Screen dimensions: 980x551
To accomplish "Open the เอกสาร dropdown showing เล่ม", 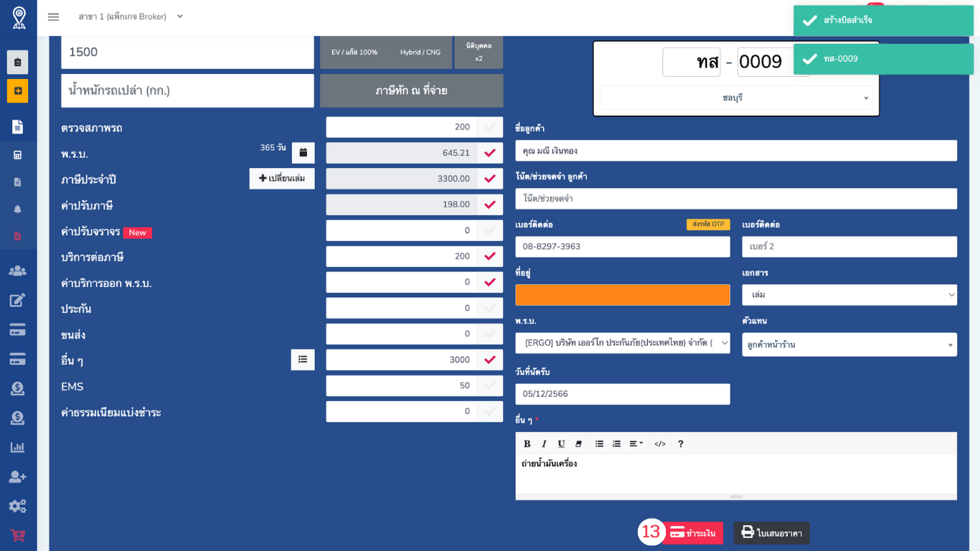I will pyautogui.click(x=849, y=295).
